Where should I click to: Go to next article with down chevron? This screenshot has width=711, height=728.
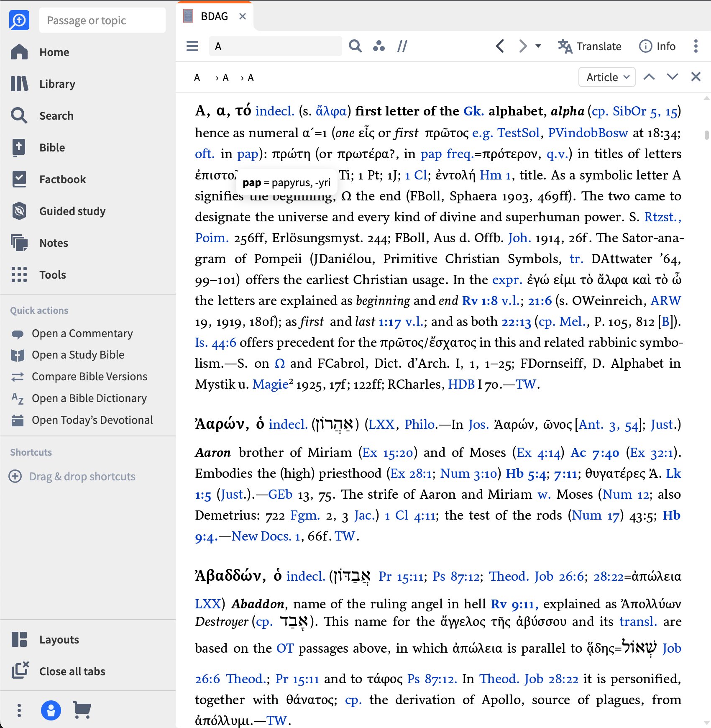pyautogui.click(x=673, y=77)
